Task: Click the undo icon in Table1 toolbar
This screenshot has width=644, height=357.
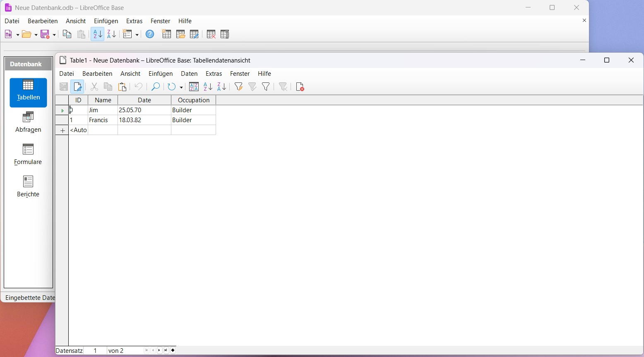Action: point(139,87)
